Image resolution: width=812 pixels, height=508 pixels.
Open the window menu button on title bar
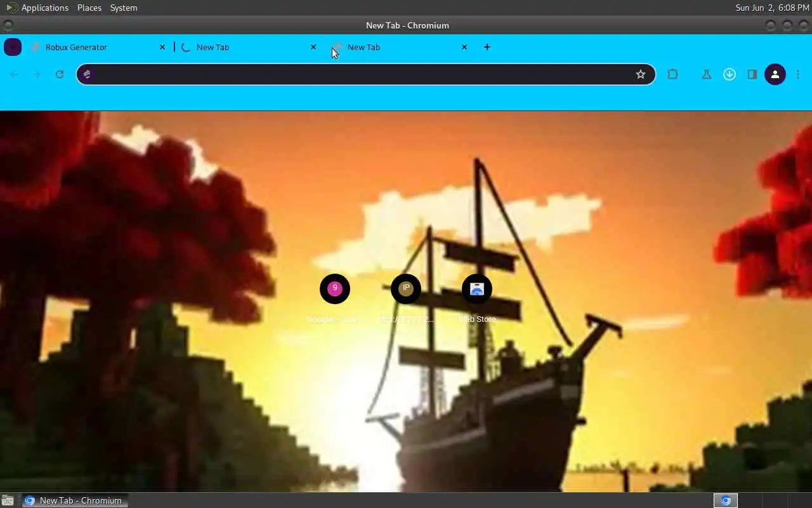8,25
